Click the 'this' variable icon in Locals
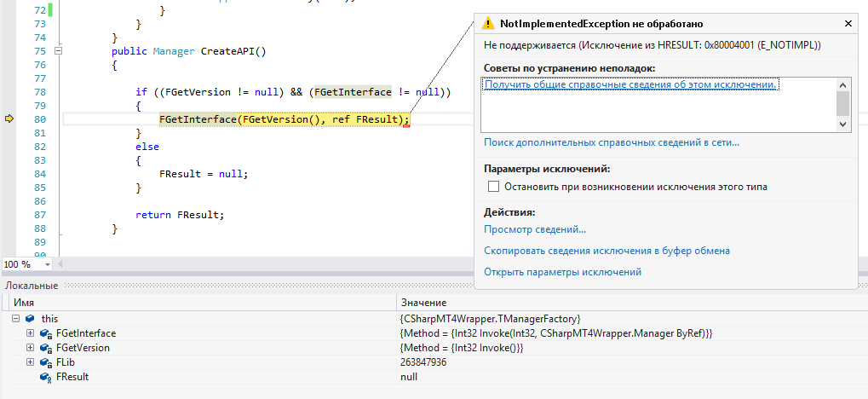 (30, 318)
